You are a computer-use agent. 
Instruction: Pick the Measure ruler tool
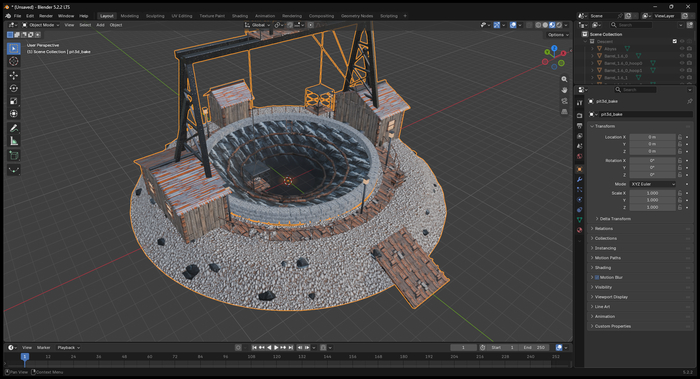14,141
